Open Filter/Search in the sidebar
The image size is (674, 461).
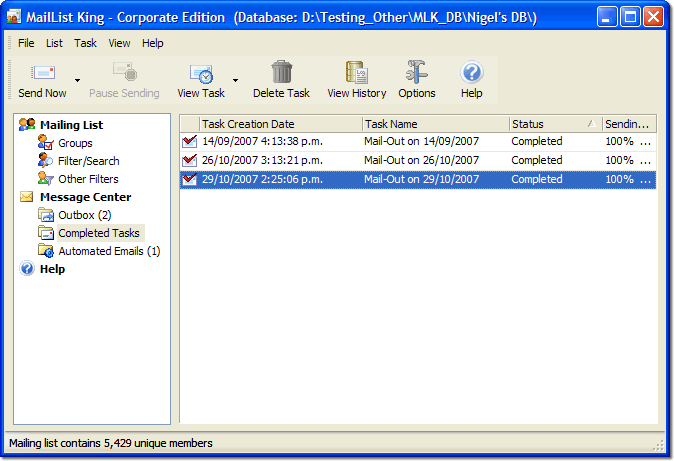tap(89, 161)
